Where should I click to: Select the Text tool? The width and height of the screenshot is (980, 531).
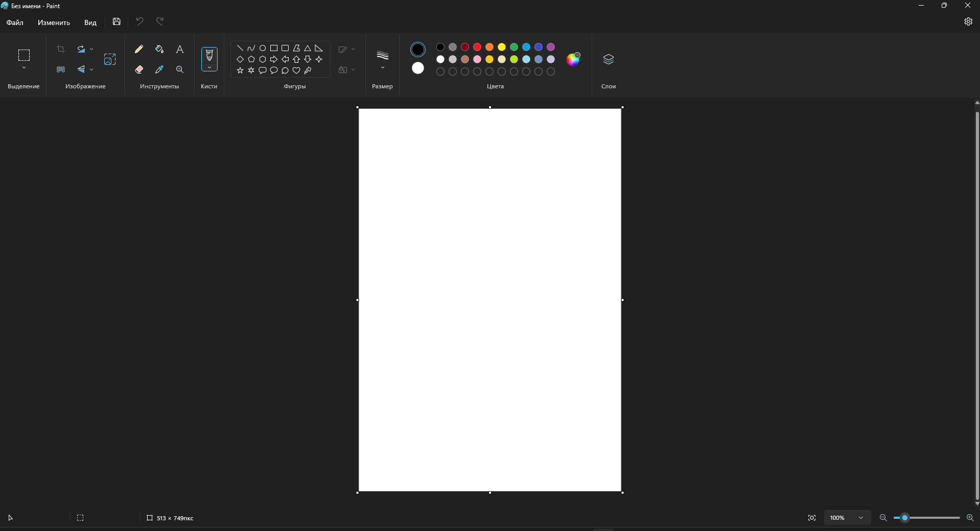coord(180,49)
